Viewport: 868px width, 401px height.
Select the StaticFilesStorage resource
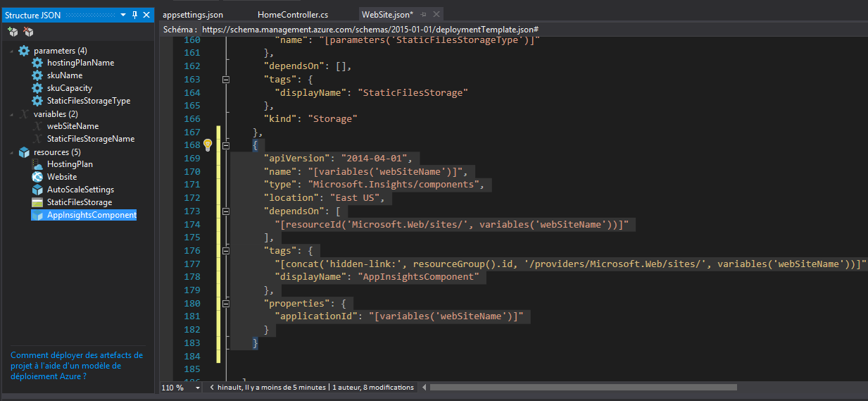pos(80,202)
